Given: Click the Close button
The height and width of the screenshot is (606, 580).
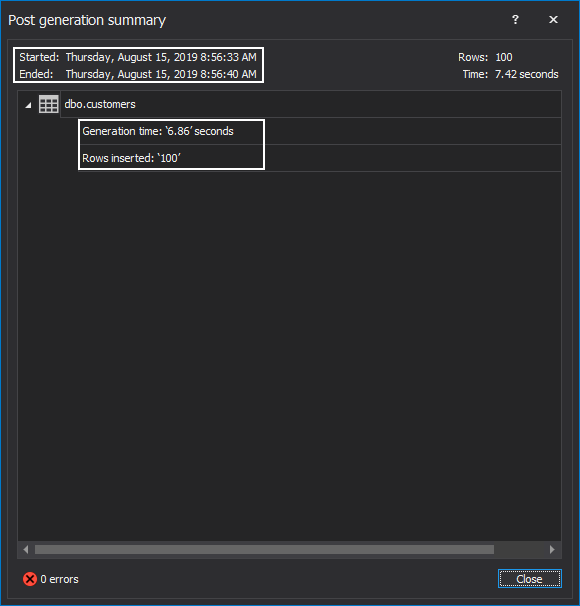Looking at the screenshot, I should 529,579.
